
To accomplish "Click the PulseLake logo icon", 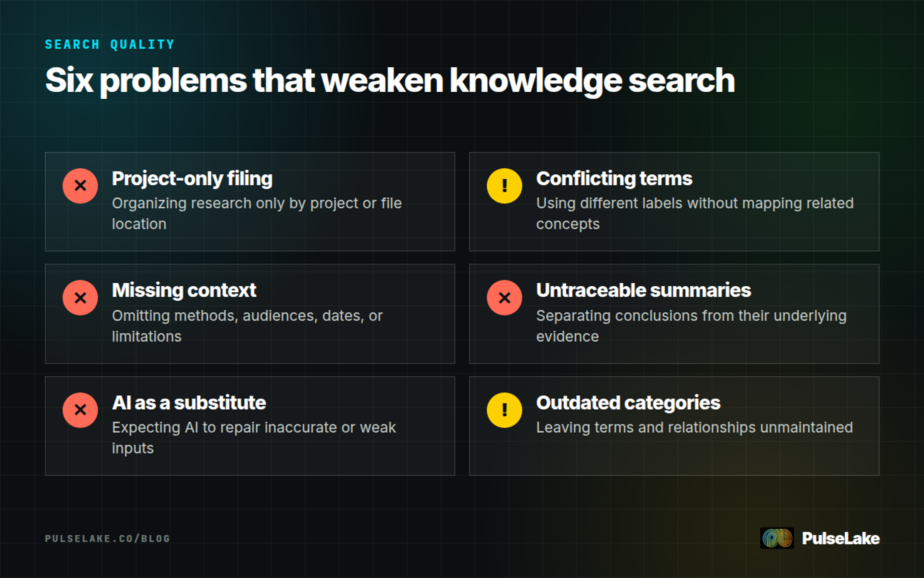I will click(x=777, y=538).
